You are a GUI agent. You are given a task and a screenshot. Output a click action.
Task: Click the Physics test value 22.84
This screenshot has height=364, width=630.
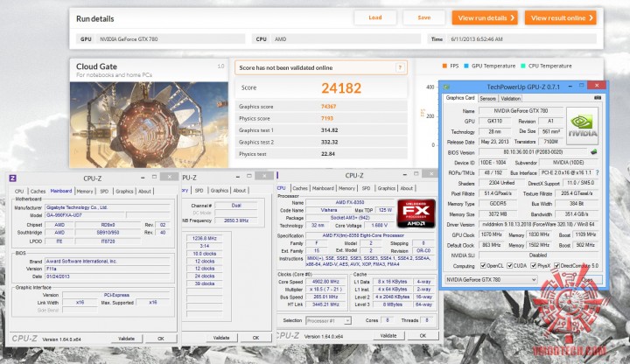(x=328, y=154)
